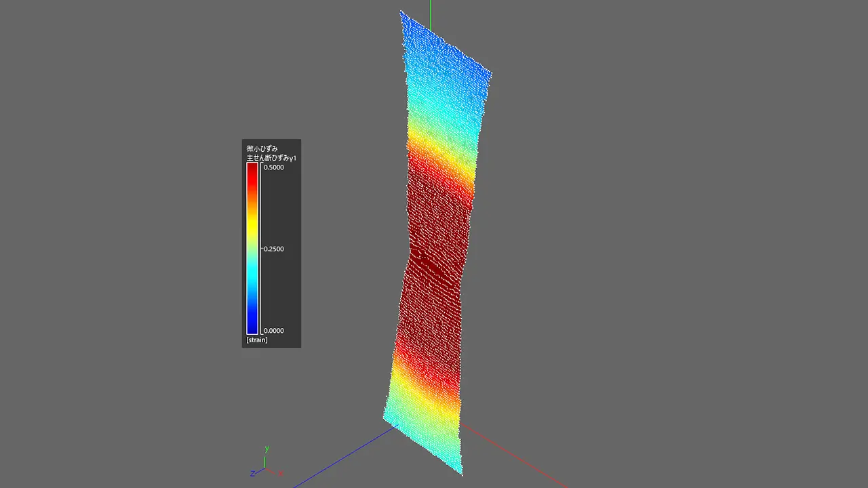Click the blue z label on the axis gizmo
The image size is (868, 488).
[x=252, y=473]
